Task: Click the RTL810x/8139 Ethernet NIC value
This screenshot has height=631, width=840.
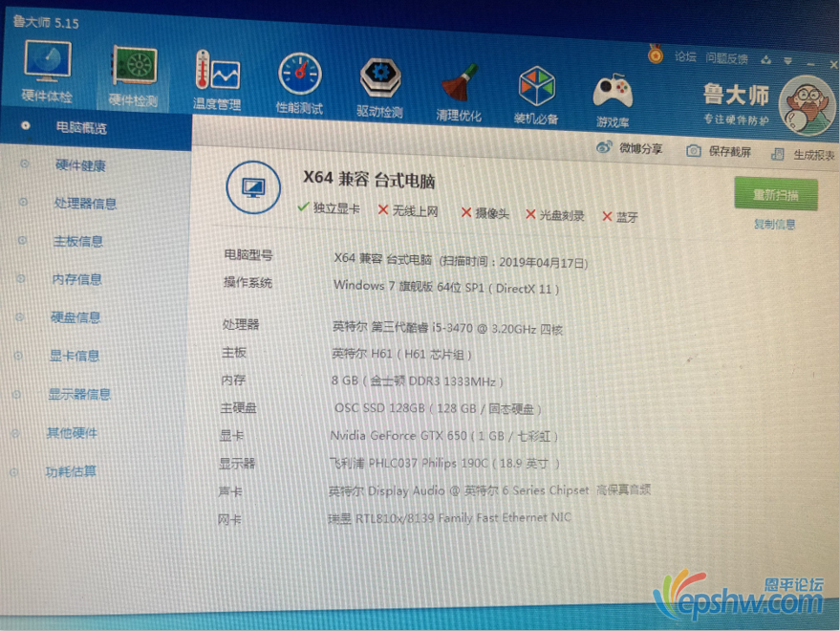Action: [449, 518]
